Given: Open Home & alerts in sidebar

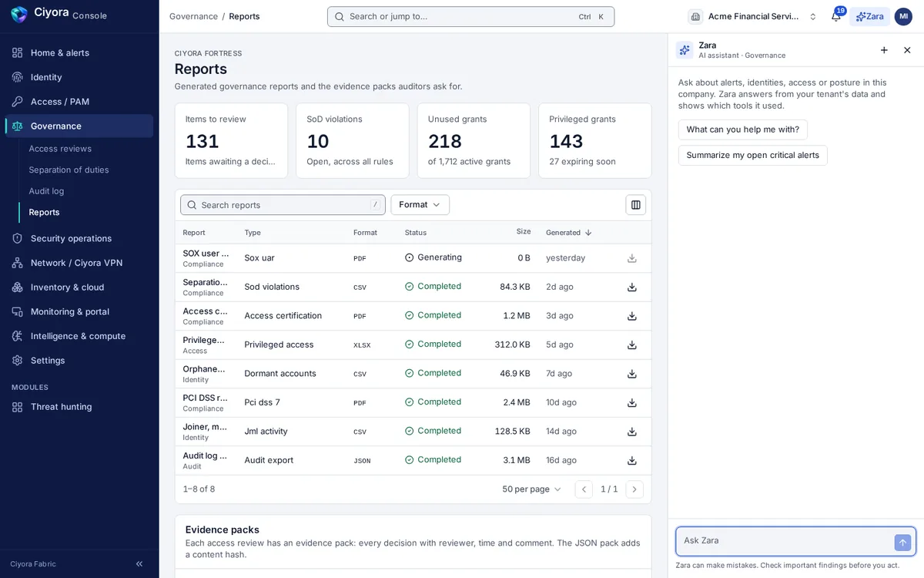Looking at the screenshot, I should click(x=79, y=52).
